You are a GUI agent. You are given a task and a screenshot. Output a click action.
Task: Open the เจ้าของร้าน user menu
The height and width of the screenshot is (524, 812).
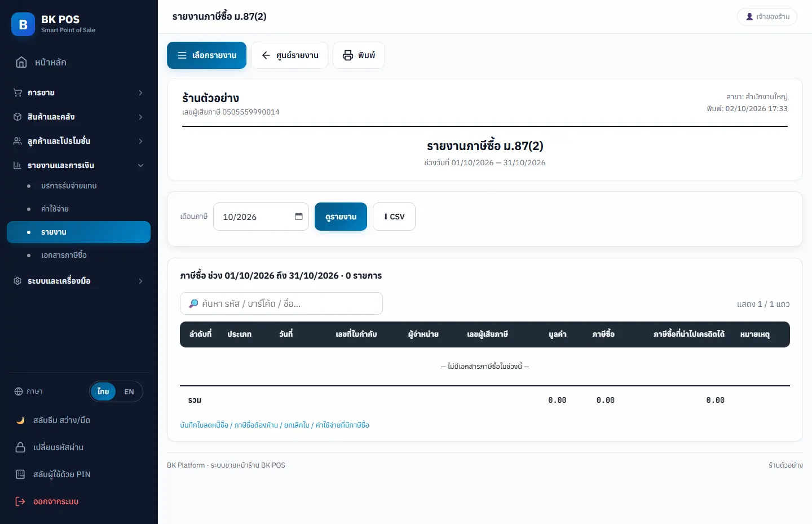click(767, 17)
